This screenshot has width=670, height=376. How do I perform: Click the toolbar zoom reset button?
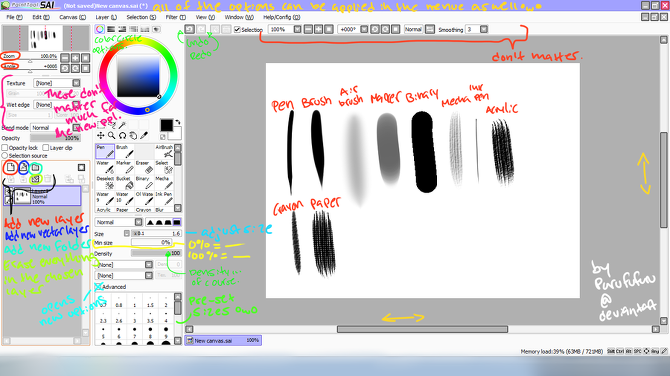[329, 29]
